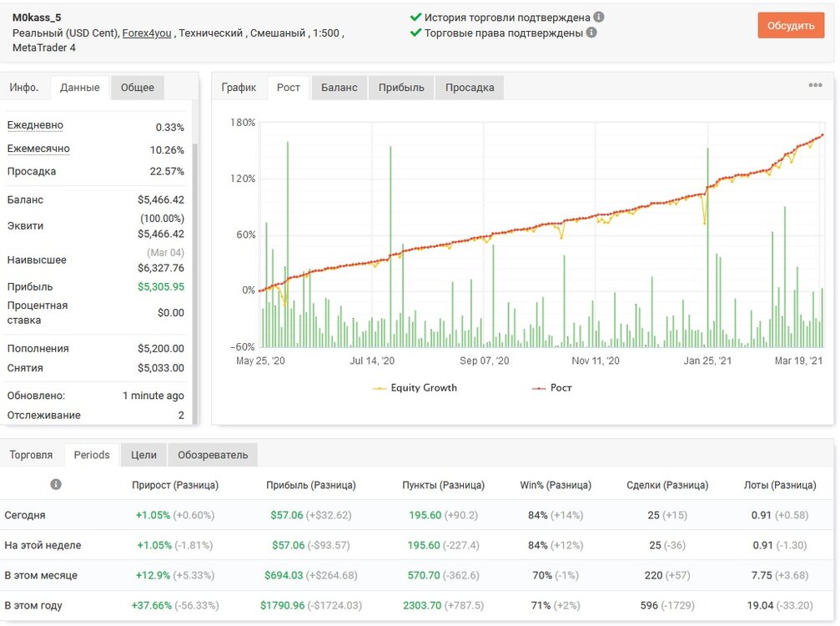The width and height of the screenshot is (840, 626).
Task: Click info icon next to 'История торговли подтверждена'
Action: (x=599, y=18)
